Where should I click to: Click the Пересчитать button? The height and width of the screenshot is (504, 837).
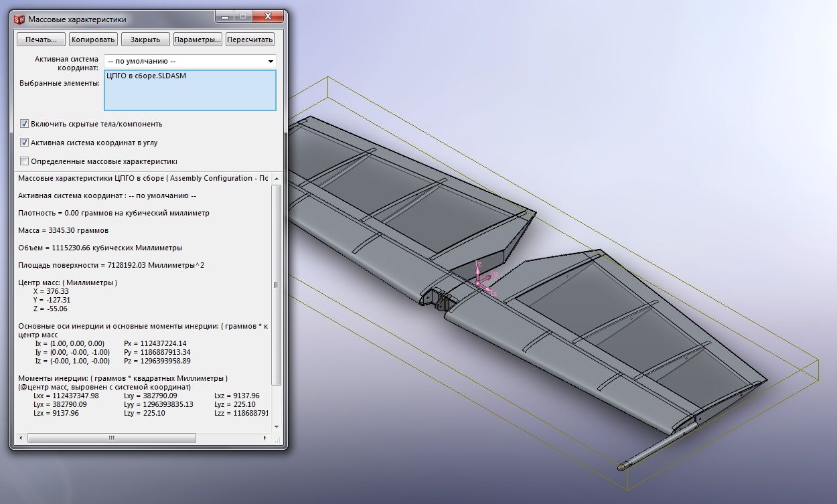(x=250, y=39)
